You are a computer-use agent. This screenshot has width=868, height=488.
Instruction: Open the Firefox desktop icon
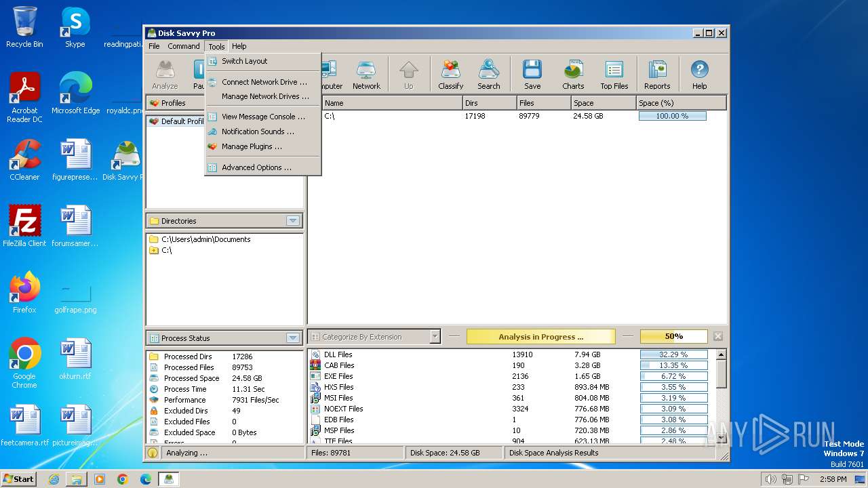24,293
